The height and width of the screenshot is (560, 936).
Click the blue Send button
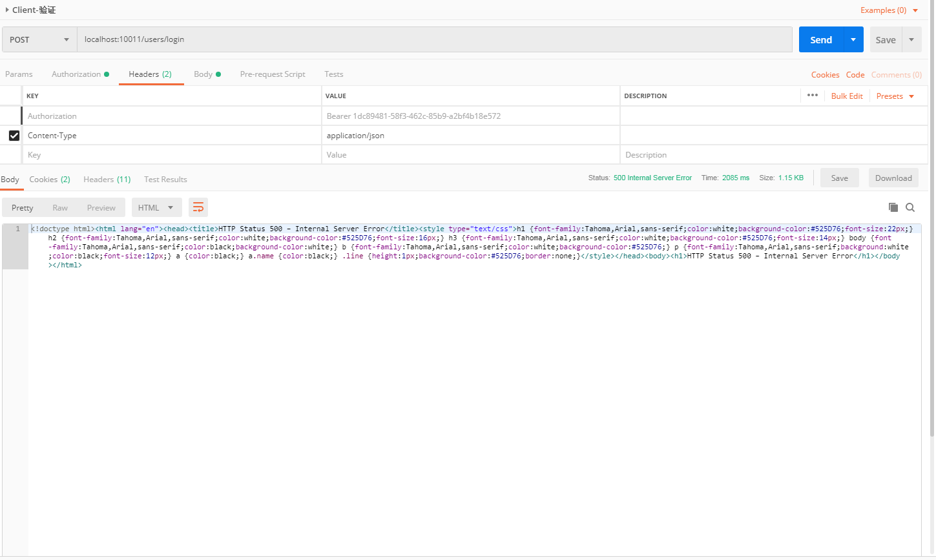tap(821, 39)
